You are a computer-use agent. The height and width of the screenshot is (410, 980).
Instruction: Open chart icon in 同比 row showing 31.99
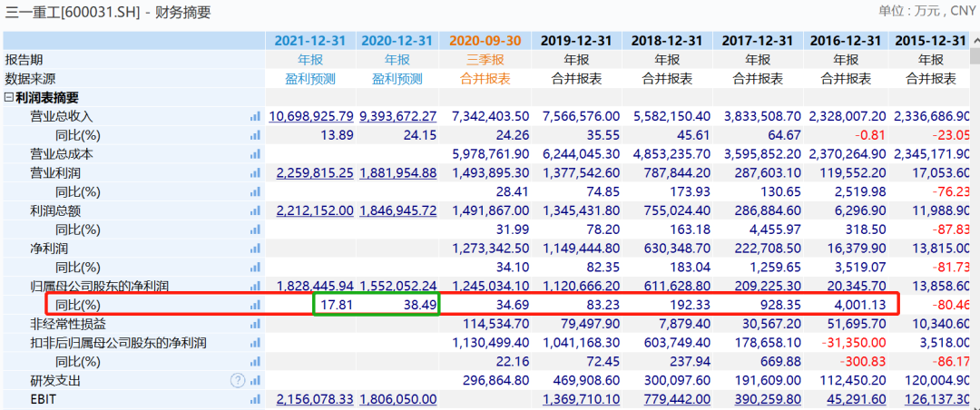pos(255,229)
